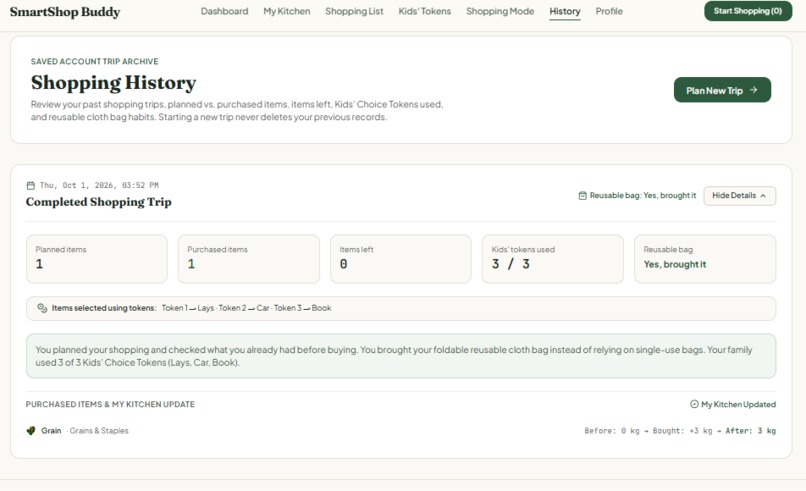Select the History nav item
This screenshot has height=491, width=806.
tap(565, 11)
